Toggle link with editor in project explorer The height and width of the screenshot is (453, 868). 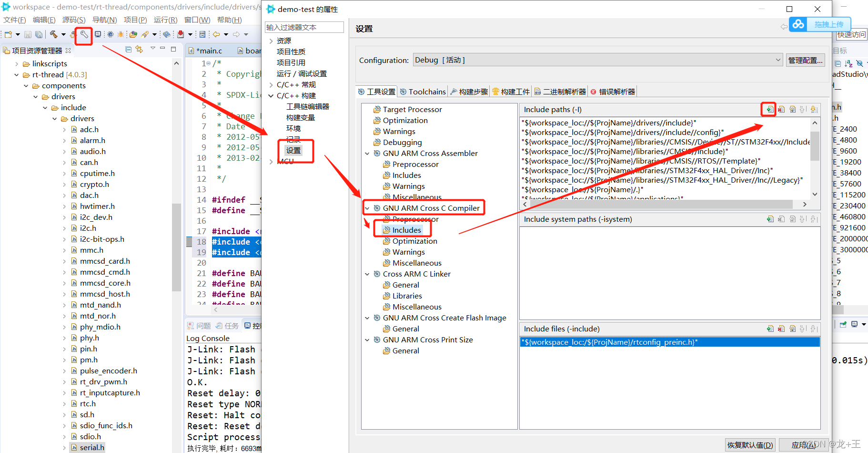(x=139, y=49)
